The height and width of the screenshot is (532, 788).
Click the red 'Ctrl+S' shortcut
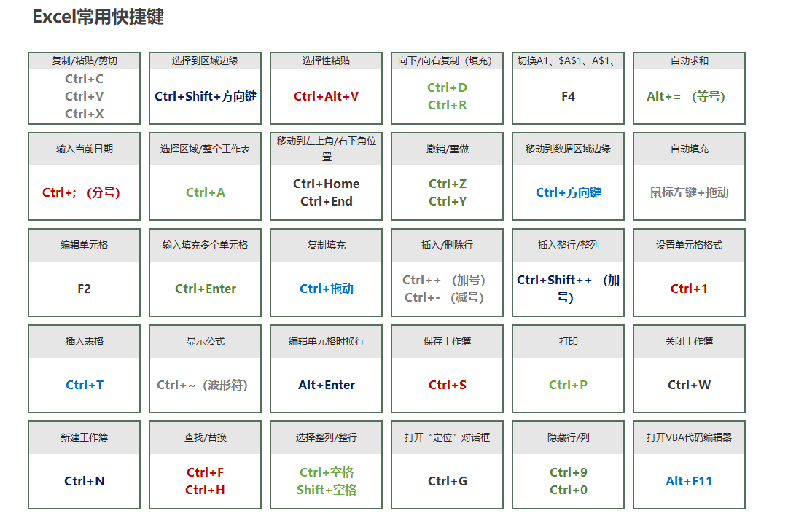[448, 385]
